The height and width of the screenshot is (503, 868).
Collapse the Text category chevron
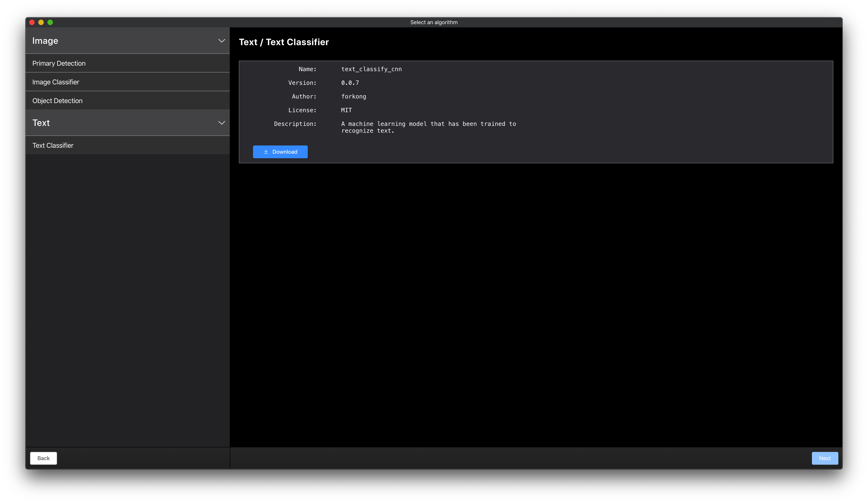click(222, 123)
